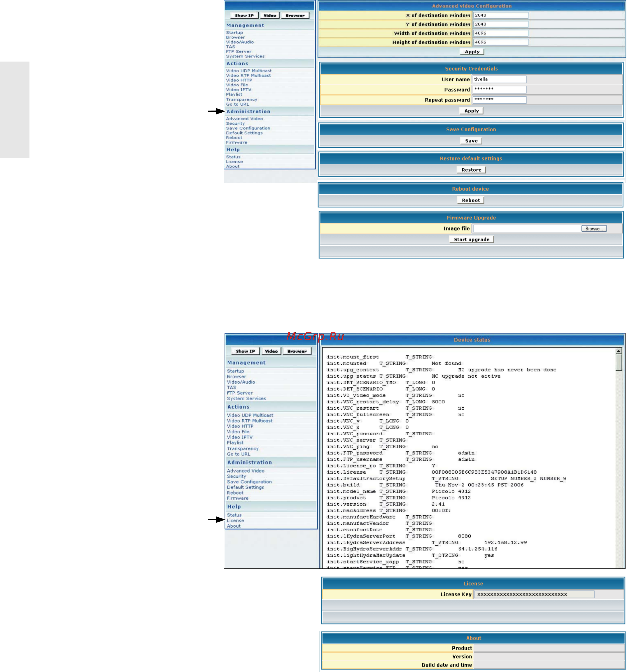Open Video IPTV in lower sidebar

pyautogui.click(x=239, y=437)
